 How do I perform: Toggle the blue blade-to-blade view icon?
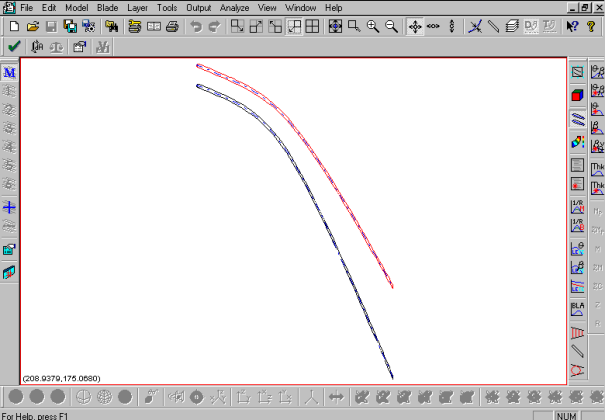click(x=577, y=119)
